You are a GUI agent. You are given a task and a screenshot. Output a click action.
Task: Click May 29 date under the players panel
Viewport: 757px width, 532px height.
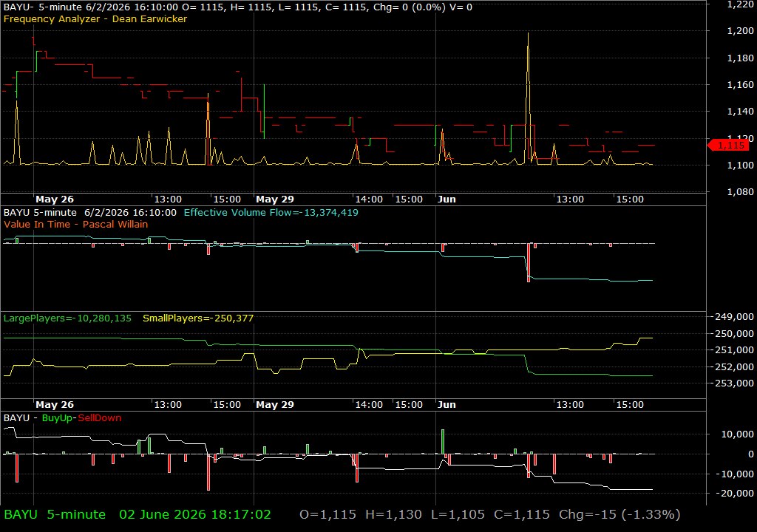click(275, 405)
